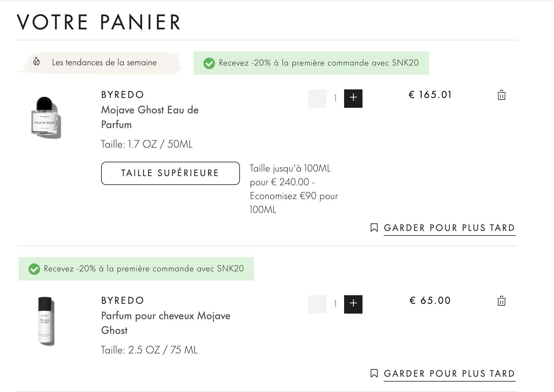Decrease Eau de Parfum quantity with minus
This screenshot has height=392, width=554.
tap(317, 99)
